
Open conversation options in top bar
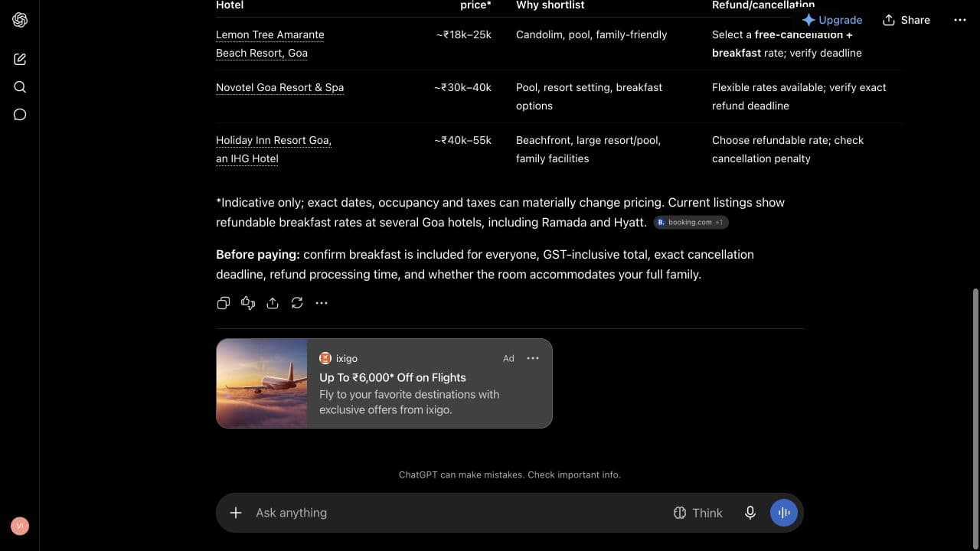point(960,20)
